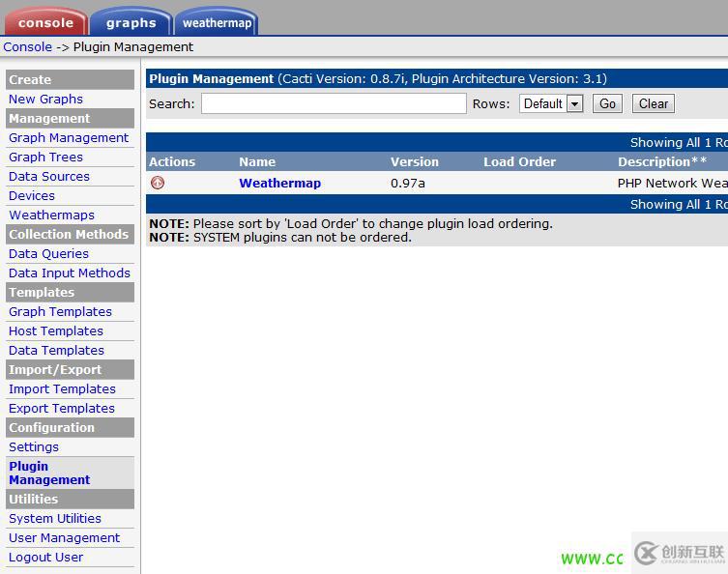728x574 pixels.
Task: Sort plugins by Name column
Action: coord(257,161)
